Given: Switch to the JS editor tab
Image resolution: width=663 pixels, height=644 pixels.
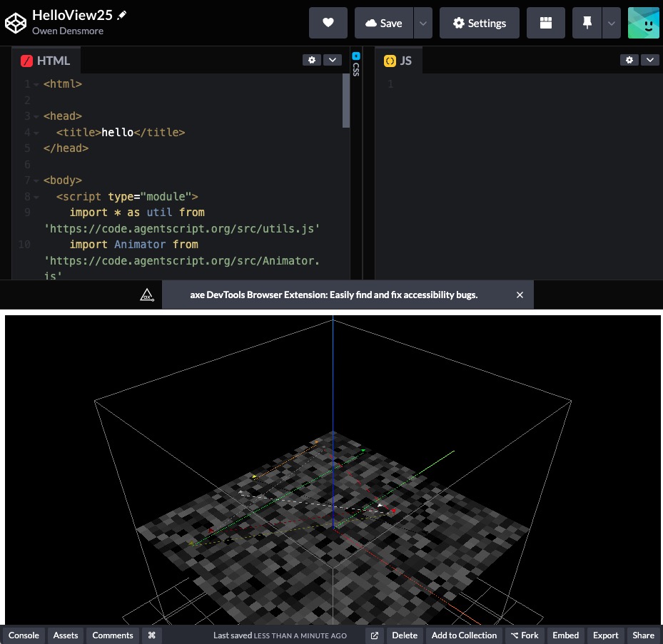Looking at the screenshot, I should click(398, 61).
